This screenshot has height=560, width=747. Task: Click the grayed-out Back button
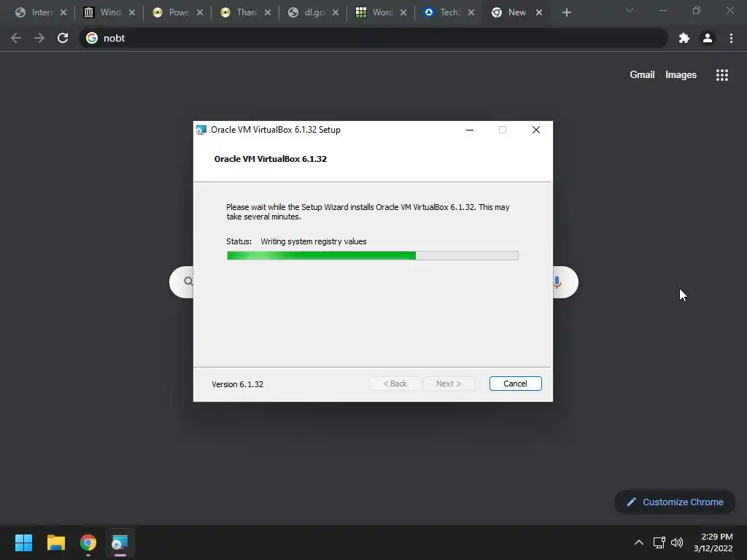[x=395, y=384]
